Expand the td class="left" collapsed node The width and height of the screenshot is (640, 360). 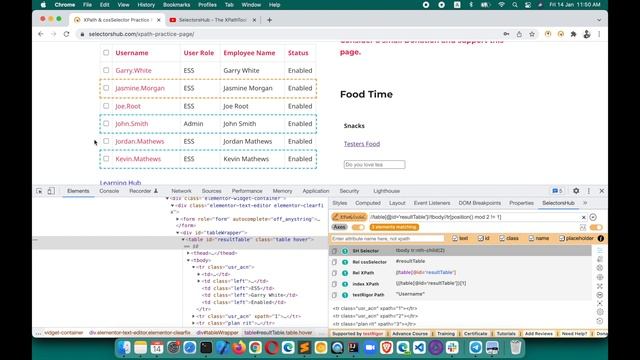pos(199,281)
